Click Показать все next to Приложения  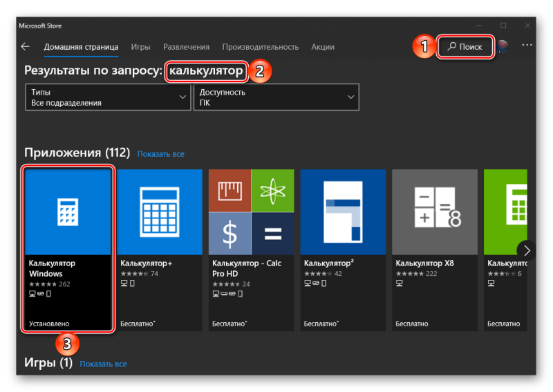click(x=161, y=154)
